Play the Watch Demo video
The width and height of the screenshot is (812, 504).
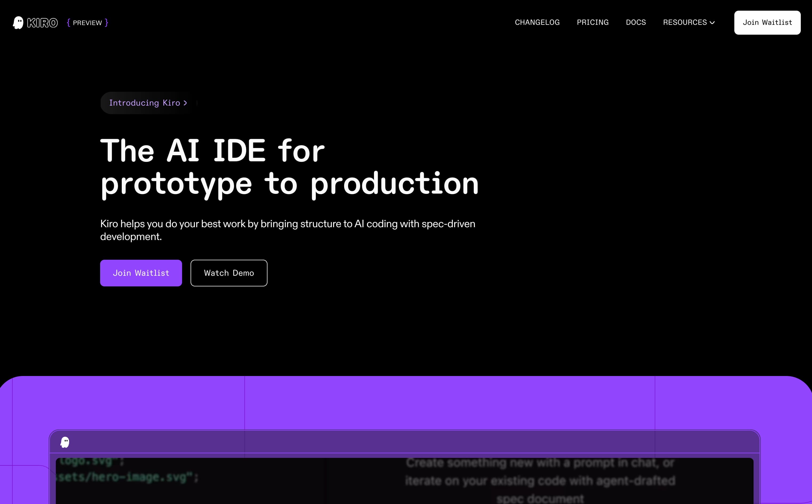click(x=229, y=273)
